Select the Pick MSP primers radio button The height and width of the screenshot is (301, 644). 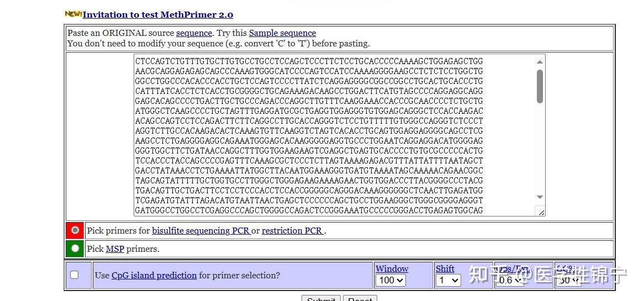coord(75,249)
